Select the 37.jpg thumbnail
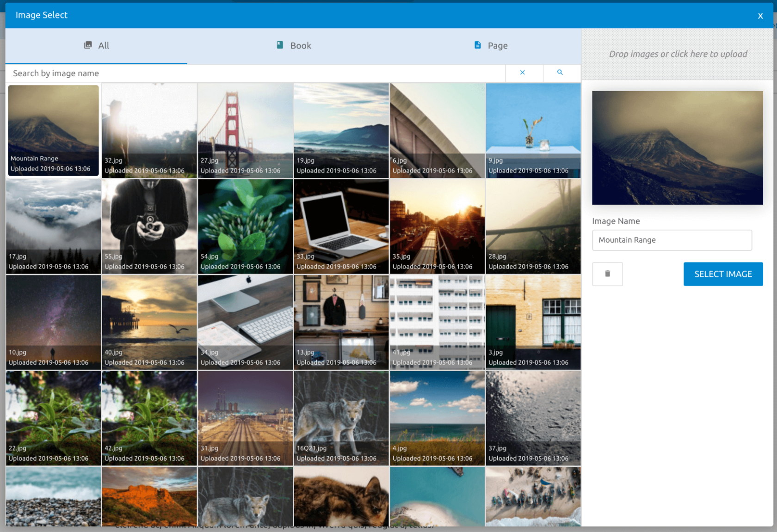Screen dimensions: 777x532 tap(533, 418)
